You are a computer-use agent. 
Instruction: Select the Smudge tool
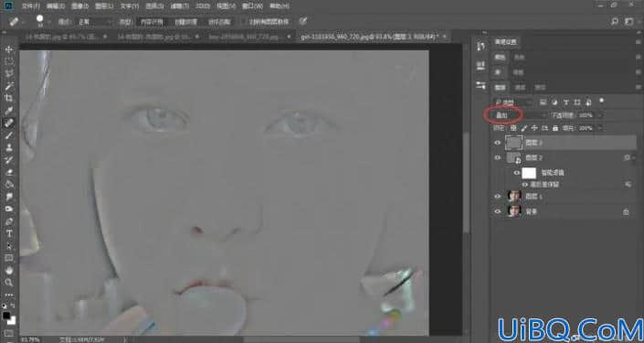click(x=9, y=197)
